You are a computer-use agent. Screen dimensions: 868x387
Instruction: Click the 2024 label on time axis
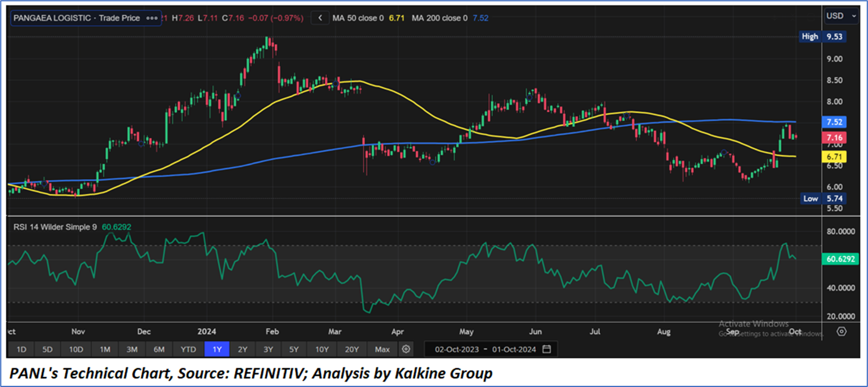pyautogui.click(x=207, y=331)
